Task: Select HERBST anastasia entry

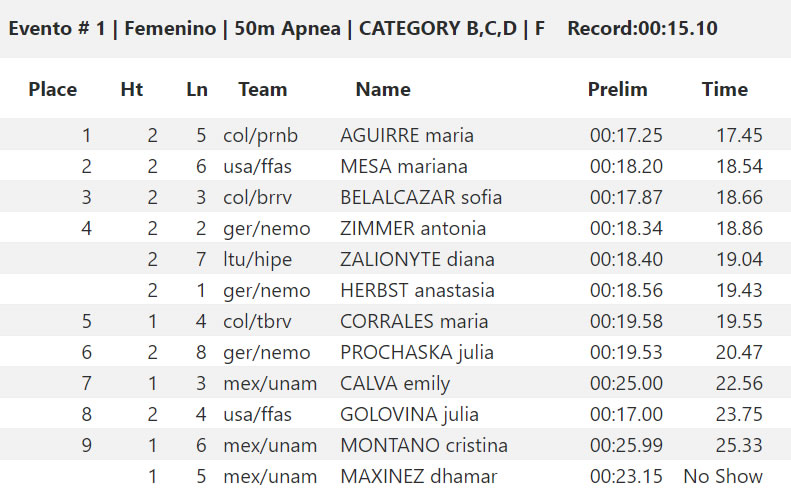Action: (x=417, y=291)
